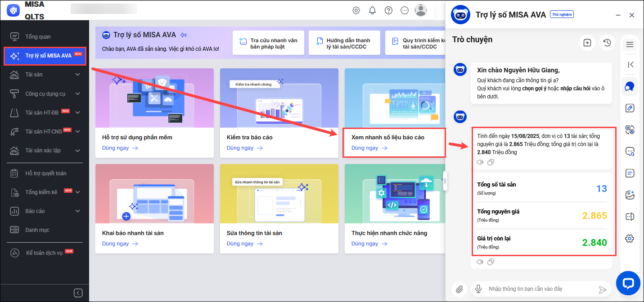
Task: Open Danh mục in the sidebar
Action: [x=45, y=230]
